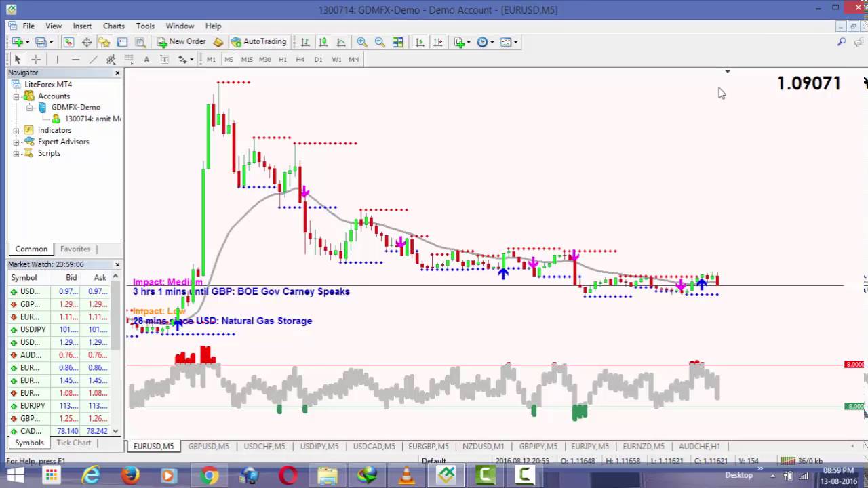The height and width of the screenshot is (488, 868).
Task: Switch chart to bar chart icon
Action: tap(305, 42)
